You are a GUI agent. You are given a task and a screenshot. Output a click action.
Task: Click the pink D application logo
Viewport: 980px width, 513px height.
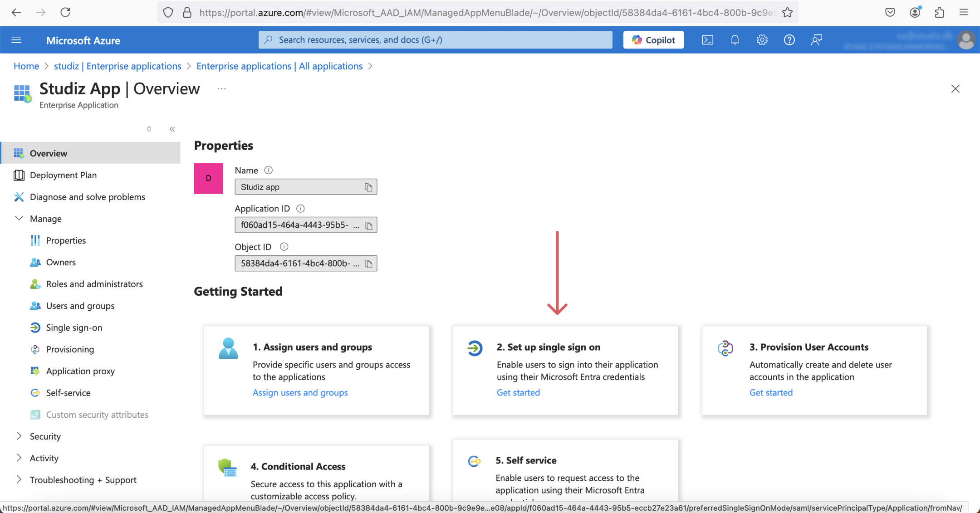click(x=209, y=178)
